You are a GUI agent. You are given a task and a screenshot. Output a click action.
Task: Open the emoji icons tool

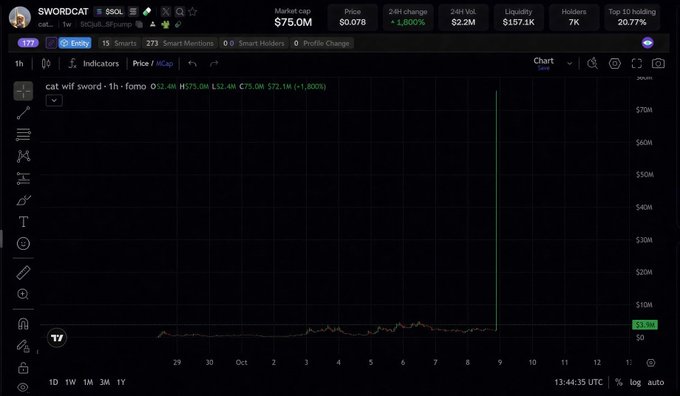click(x=23, y=243)
